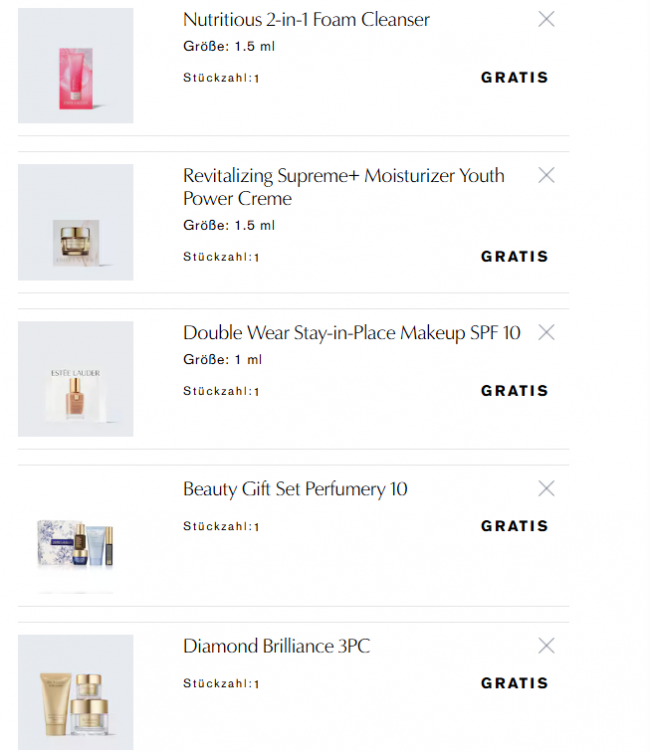Open Double Wear Stay-in-Place Makeup SPF 10 link
The height and width of the screenshot is (752, 650).
coord(351,333)
